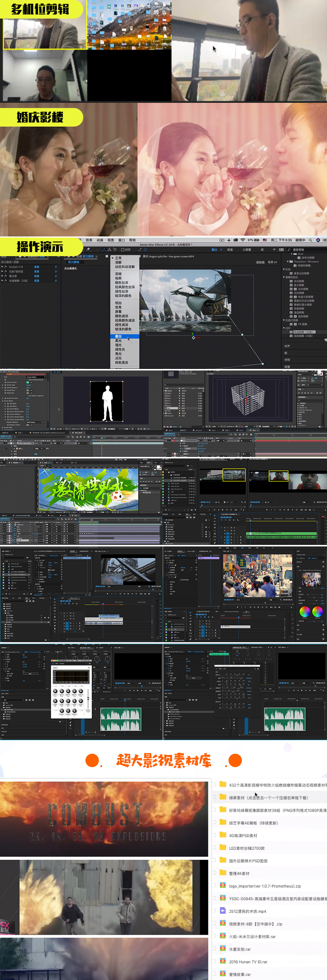Tick the checkbox for 4D高清PSD素材 row
This screenshot has width=327, height=980.
point(214,835)
